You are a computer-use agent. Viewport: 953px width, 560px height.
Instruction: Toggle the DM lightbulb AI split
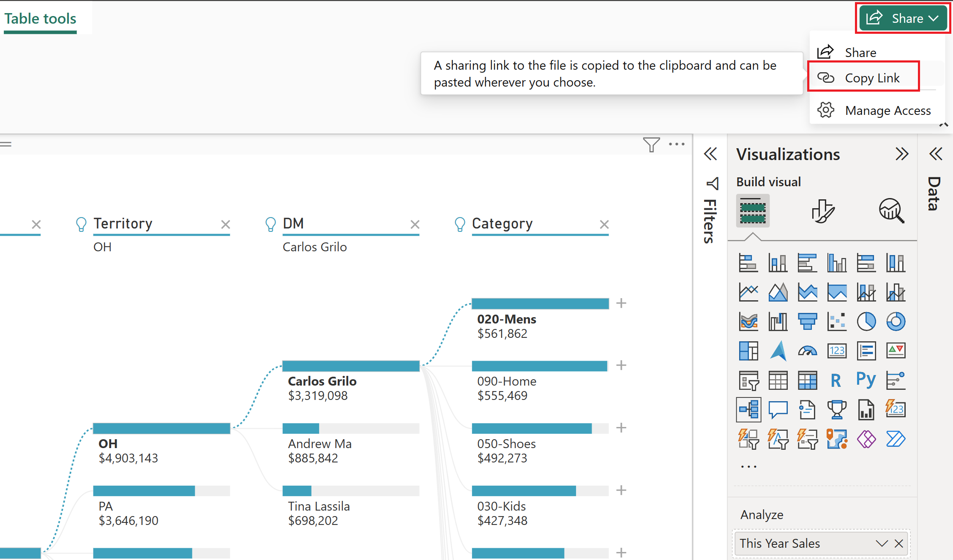(x=270, y=224)
